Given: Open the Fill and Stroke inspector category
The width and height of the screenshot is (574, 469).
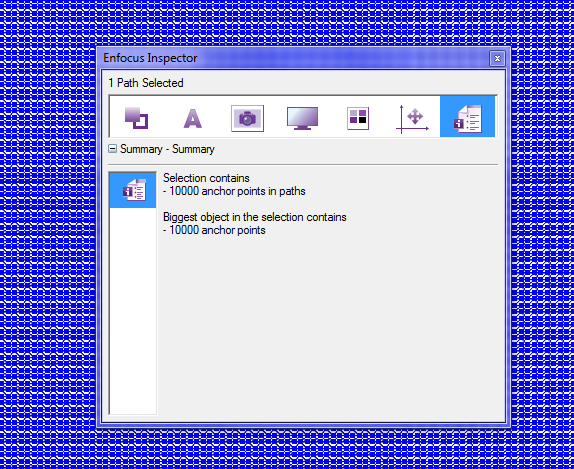Looking at the screenshot, I should pos(137,118).
